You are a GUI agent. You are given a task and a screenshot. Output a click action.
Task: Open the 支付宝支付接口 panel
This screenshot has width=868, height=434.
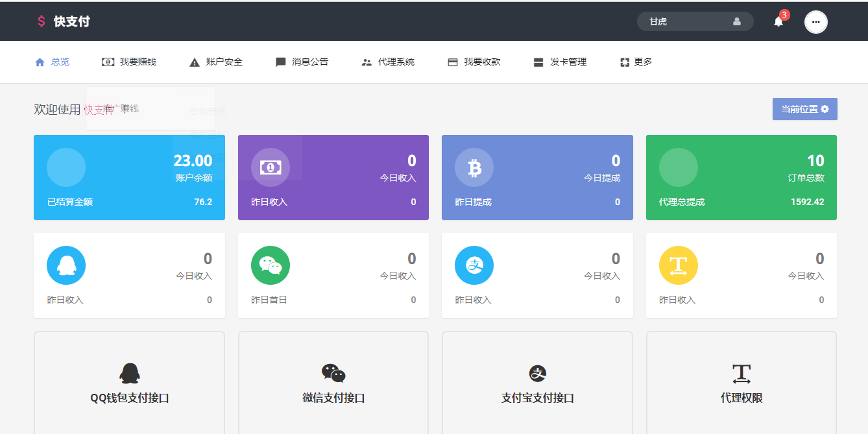point(538,383)
